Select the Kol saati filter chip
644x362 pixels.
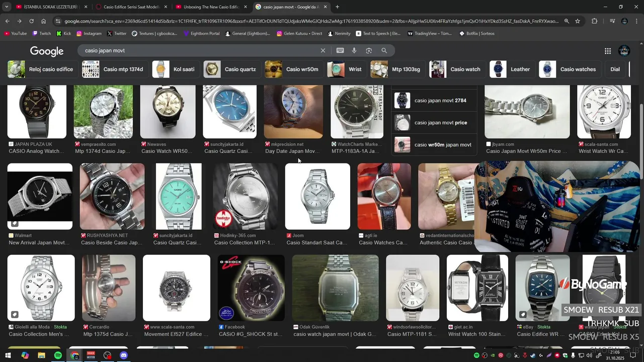tap(176, 69)
